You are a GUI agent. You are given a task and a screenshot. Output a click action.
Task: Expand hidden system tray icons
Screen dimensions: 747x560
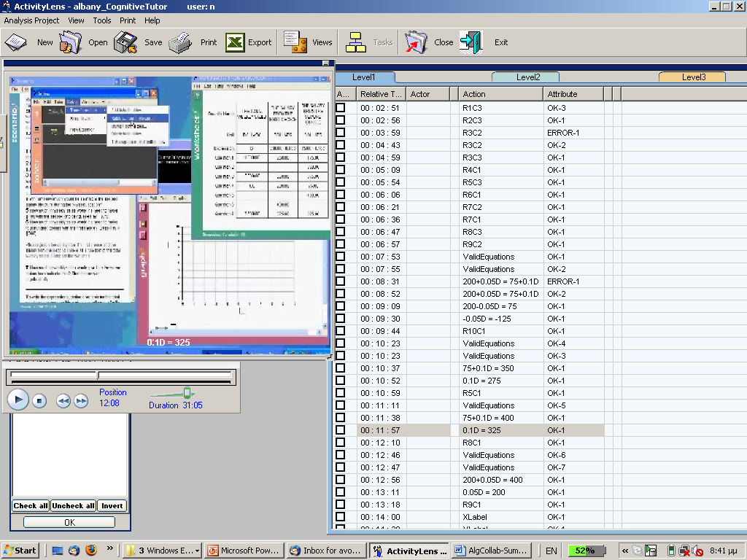[x=625, y=551]
